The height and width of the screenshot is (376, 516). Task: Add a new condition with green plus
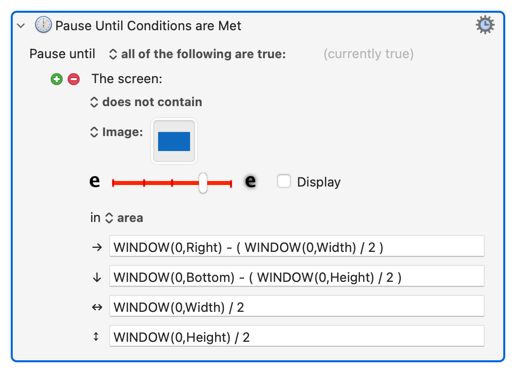pos(57,79)
